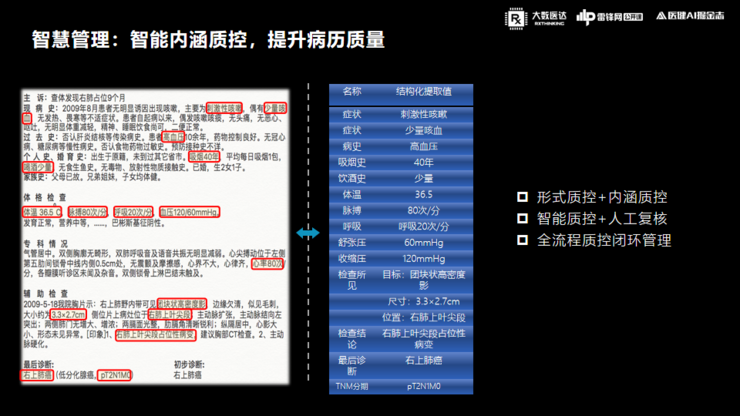Viewport: 740px width, 416px height.
Task: Select table value 120mmHg
Action: click(x=423, y=259)
